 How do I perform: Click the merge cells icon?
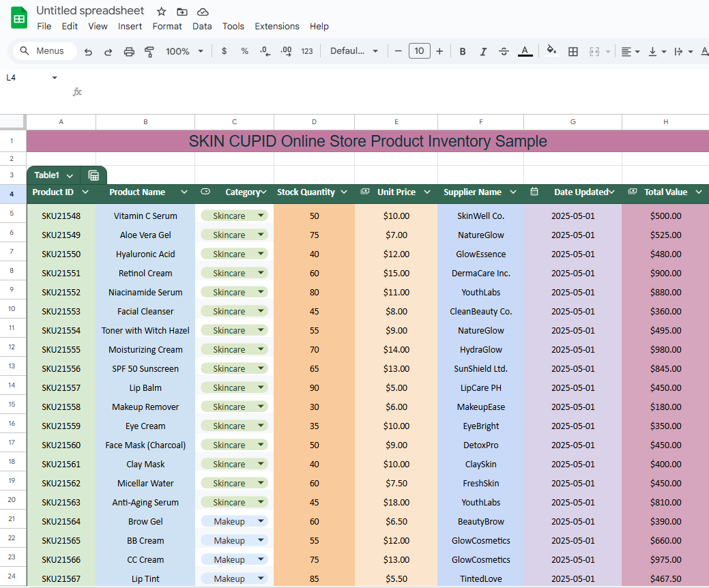point(594,52)
